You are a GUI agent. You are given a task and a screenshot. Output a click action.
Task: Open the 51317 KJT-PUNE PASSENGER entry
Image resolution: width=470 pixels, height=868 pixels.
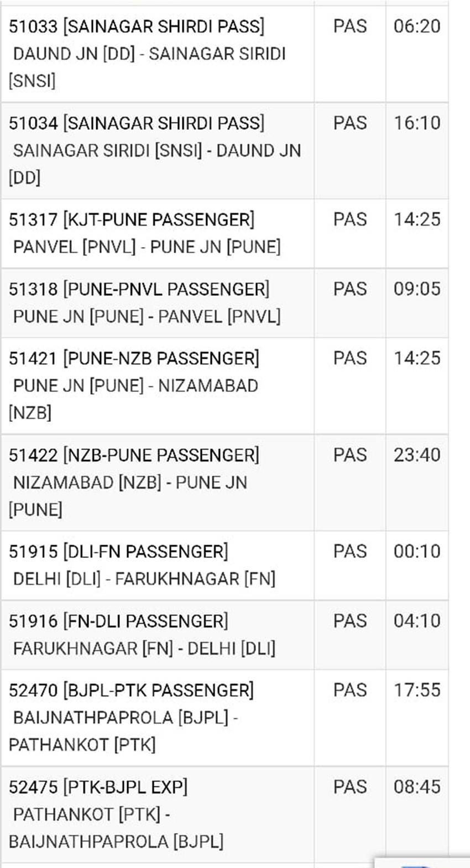click(132, 220)
